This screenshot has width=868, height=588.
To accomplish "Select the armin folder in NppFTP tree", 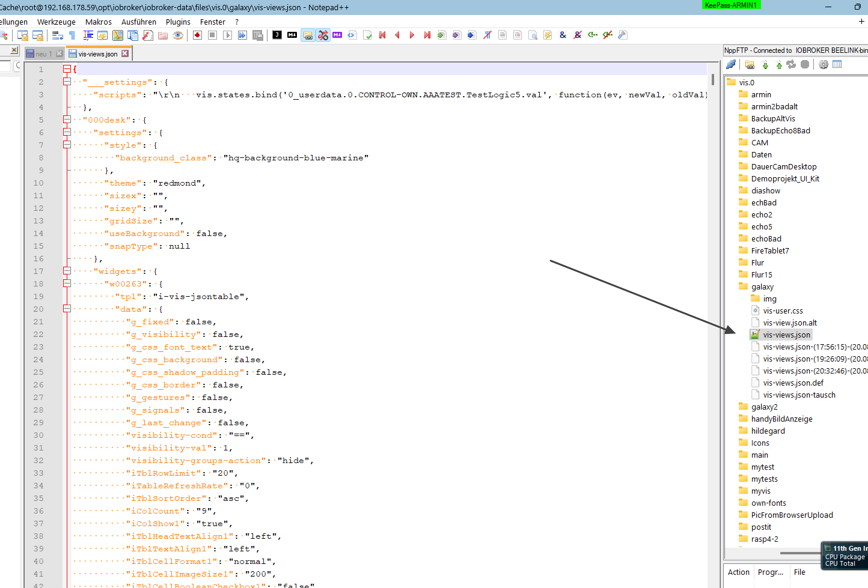I will 761,94.
